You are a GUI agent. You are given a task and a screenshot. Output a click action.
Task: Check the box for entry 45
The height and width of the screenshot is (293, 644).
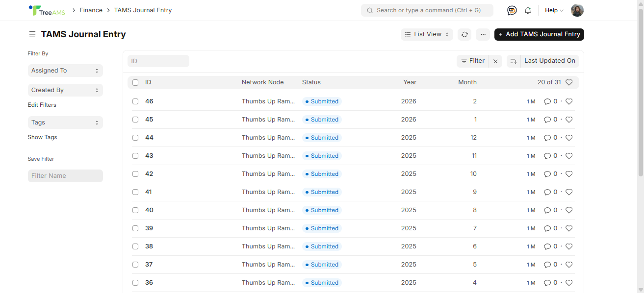click(135, 120)
